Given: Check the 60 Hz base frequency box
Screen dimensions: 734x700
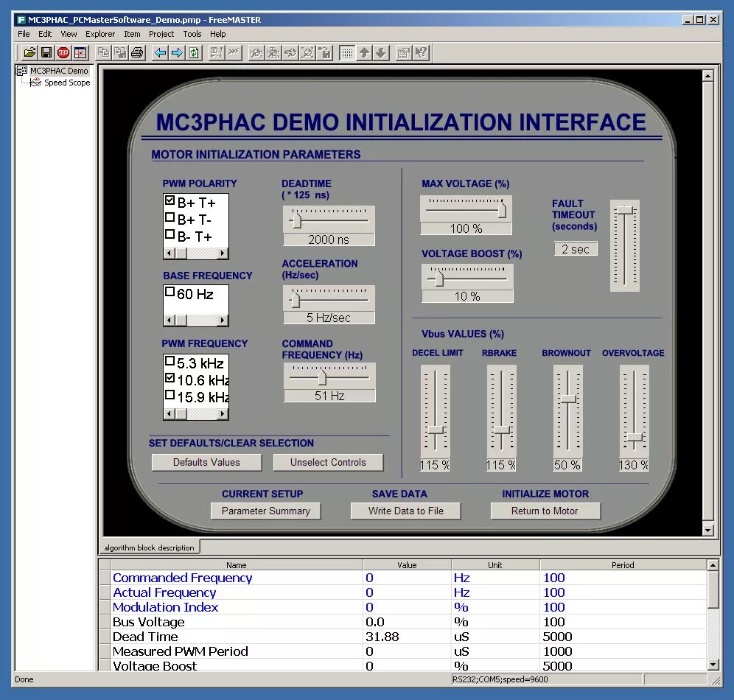Looking at the screenshot, I should pos(169,292).
